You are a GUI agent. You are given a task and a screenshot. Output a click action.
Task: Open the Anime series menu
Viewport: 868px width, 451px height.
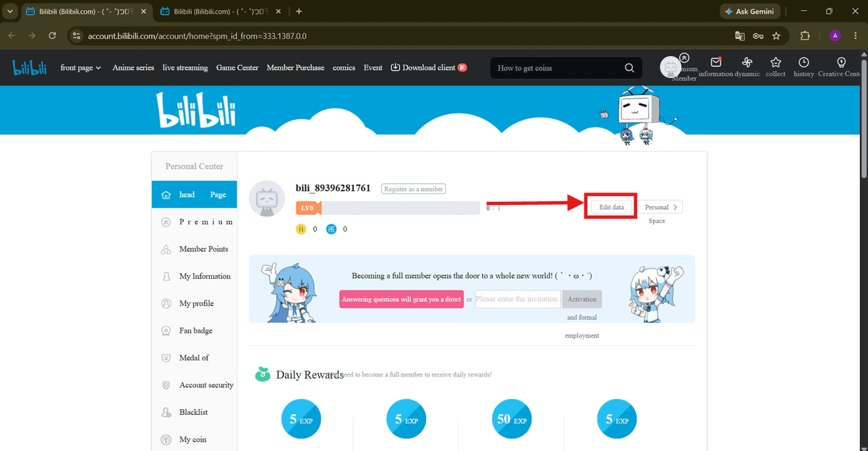pyautogui.click(x=133, y=67)
